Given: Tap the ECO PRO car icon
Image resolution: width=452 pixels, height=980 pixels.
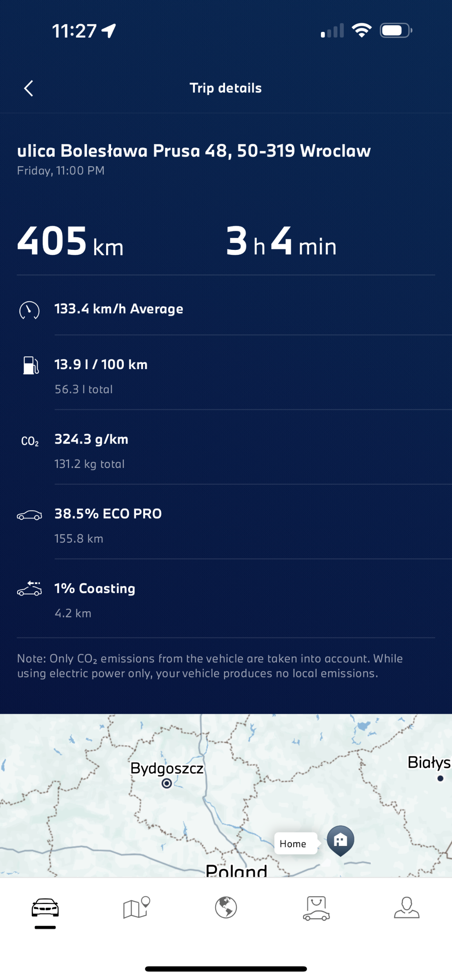Looking at the screenshot, I should coord(29,515).
